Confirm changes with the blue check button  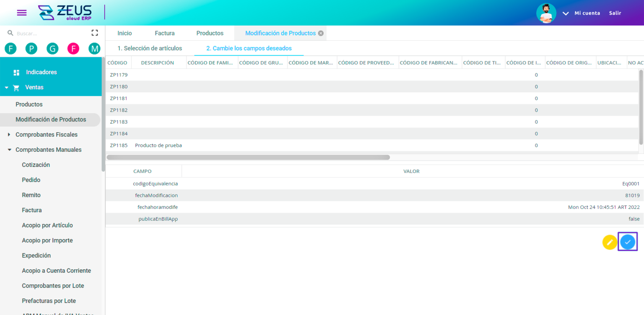pos(628,242)
